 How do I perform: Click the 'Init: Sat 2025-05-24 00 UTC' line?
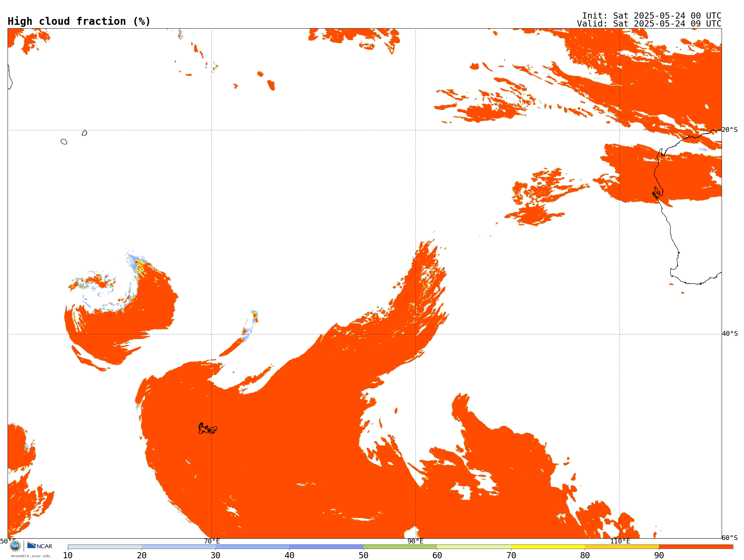[x=652, y=16]
